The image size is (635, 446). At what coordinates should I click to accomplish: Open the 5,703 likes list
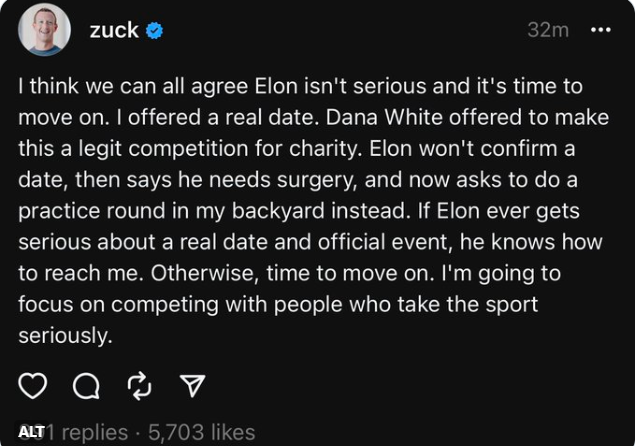point(202,432)
